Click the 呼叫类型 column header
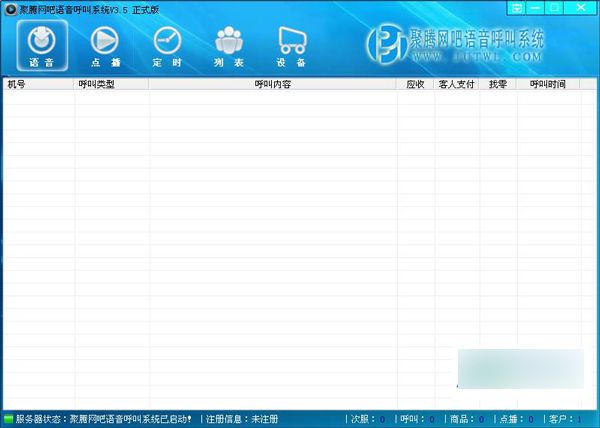The height and width of the screenshot is (428, 600). 111,84
